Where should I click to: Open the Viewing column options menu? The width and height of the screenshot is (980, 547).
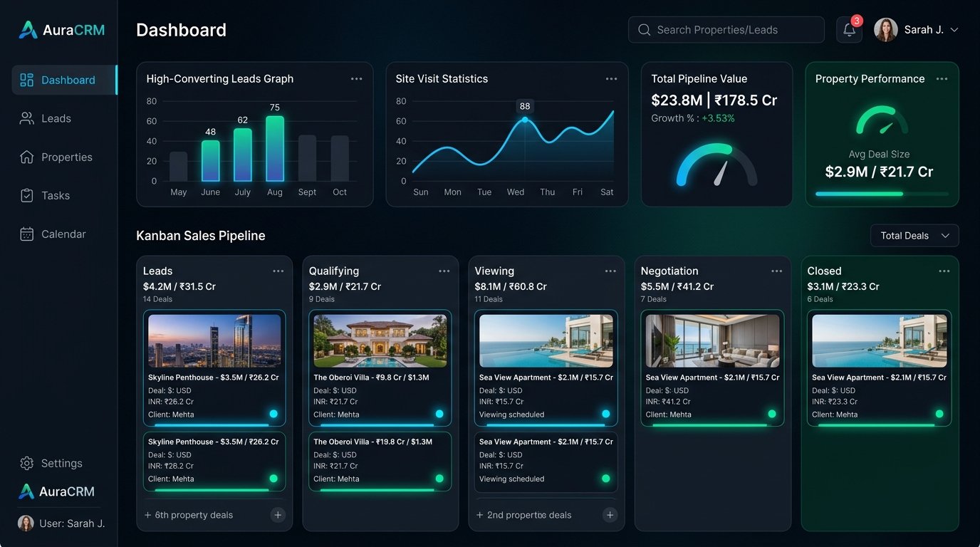tap(610, 271)
